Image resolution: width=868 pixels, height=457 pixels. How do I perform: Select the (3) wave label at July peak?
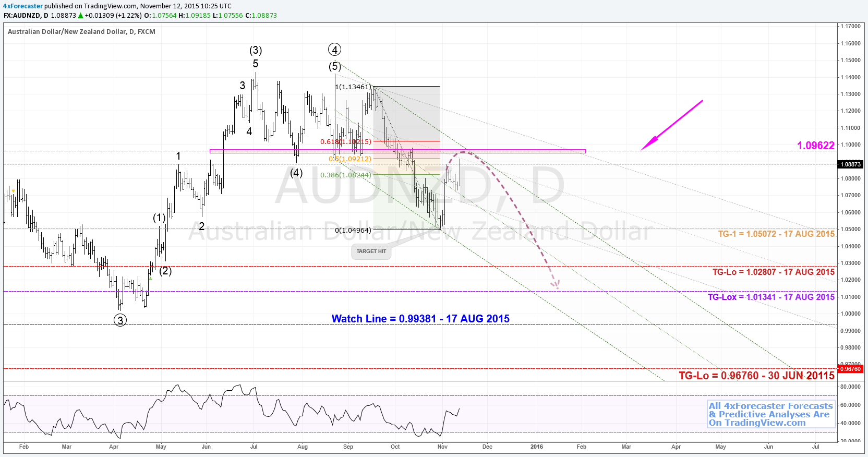click(x=256, y=50)
